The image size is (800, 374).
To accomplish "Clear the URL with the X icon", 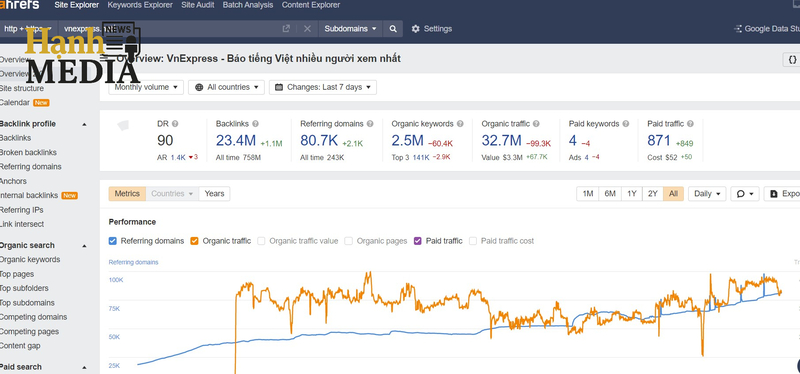I will coord(307,29).
